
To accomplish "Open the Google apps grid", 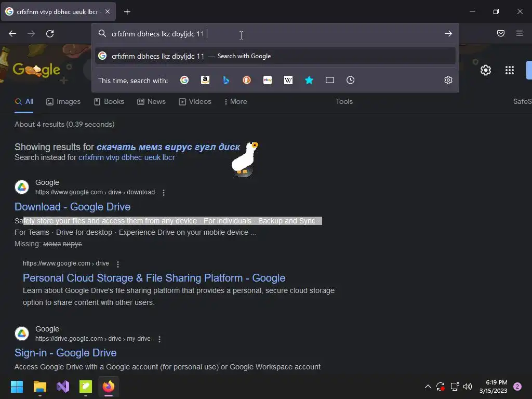I will 510,70.
